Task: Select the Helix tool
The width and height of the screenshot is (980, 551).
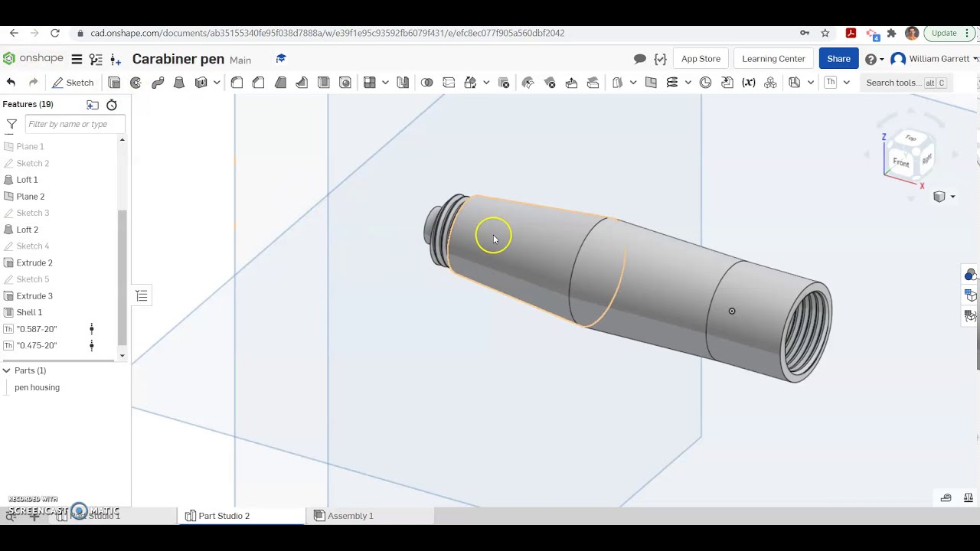Action: 672,83
